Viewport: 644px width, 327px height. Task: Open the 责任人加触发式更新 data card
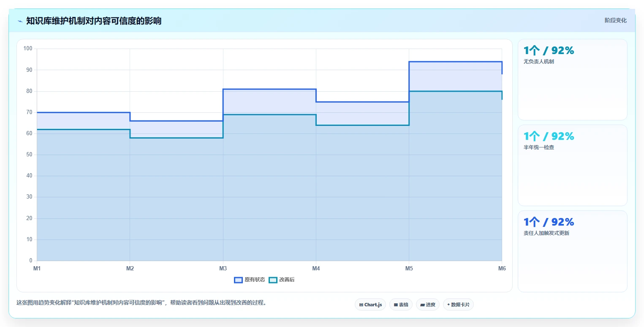[572, 251]
